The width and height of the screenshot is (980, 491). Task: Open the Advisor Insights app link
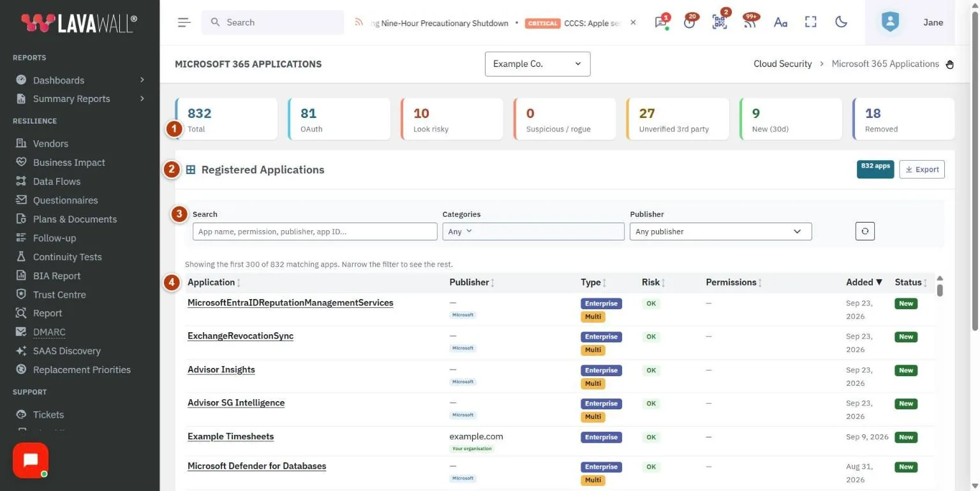click(x=221, y=370)
